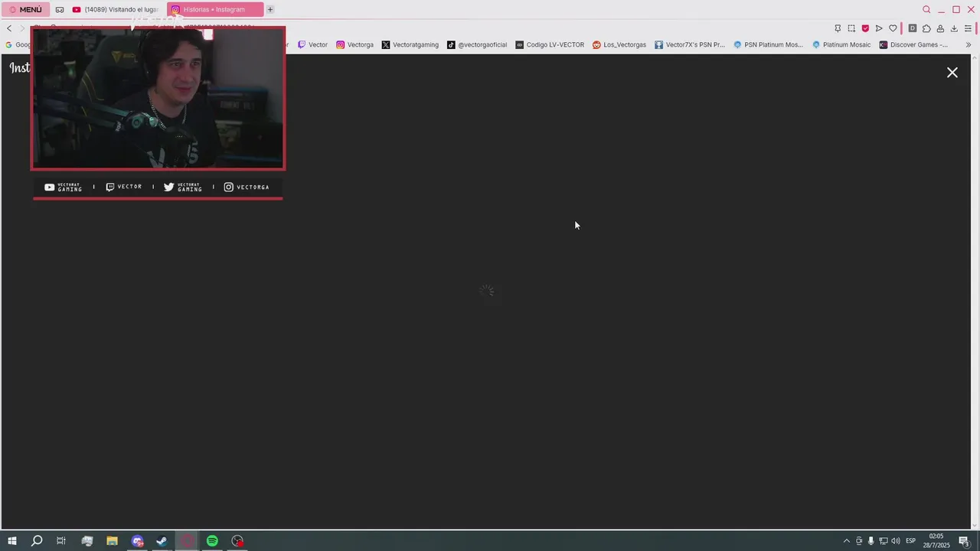Viewport: 980px width, 551px height.
Task: Open the extensions puzzle icon
Action: [x=926, y=28]
